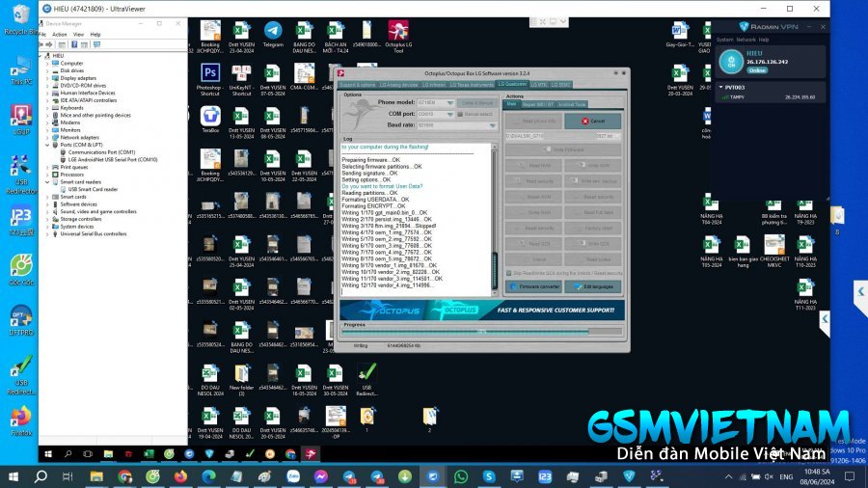Open Device Manager Help menu
The width and height of the screenshot is (868, 488).
95,35
